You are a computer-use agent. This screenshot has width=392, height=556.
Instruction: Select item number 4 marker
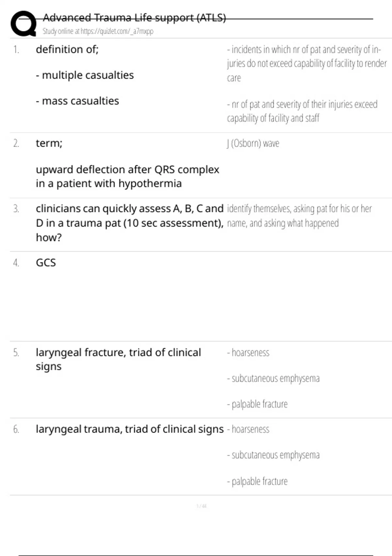click(x=16, y=263)
